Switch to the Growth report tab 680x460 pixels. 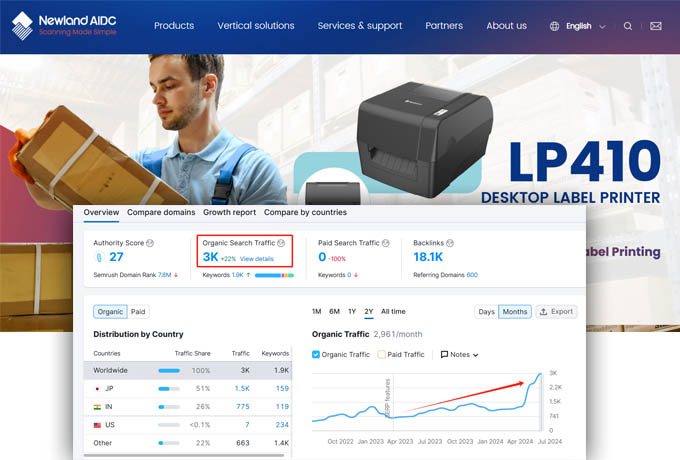tap(229, 212)
